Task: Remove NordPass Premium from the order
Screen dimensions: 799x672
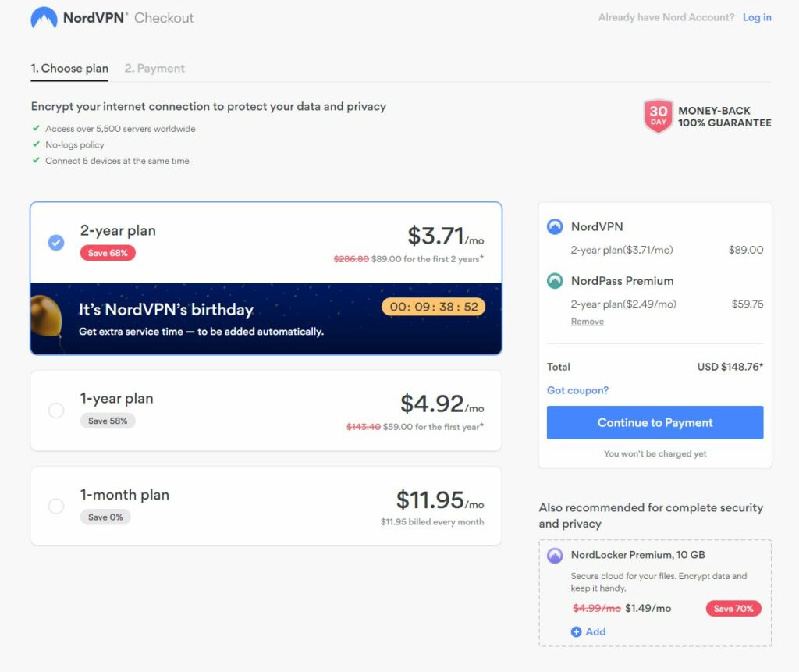Action: (x=587, y=322)
